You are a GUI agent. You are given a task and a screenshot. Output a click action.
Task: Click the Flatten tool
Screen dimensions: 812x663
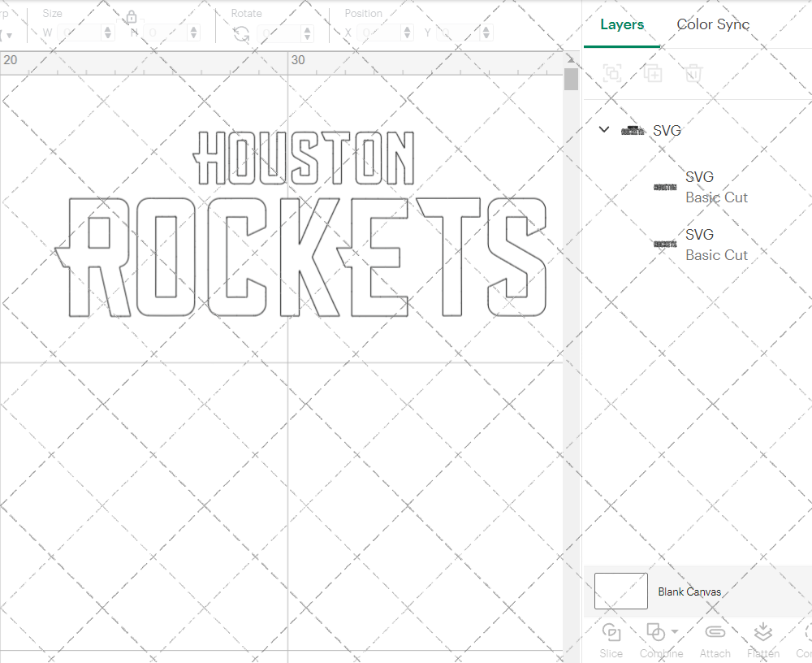point(762,640)
